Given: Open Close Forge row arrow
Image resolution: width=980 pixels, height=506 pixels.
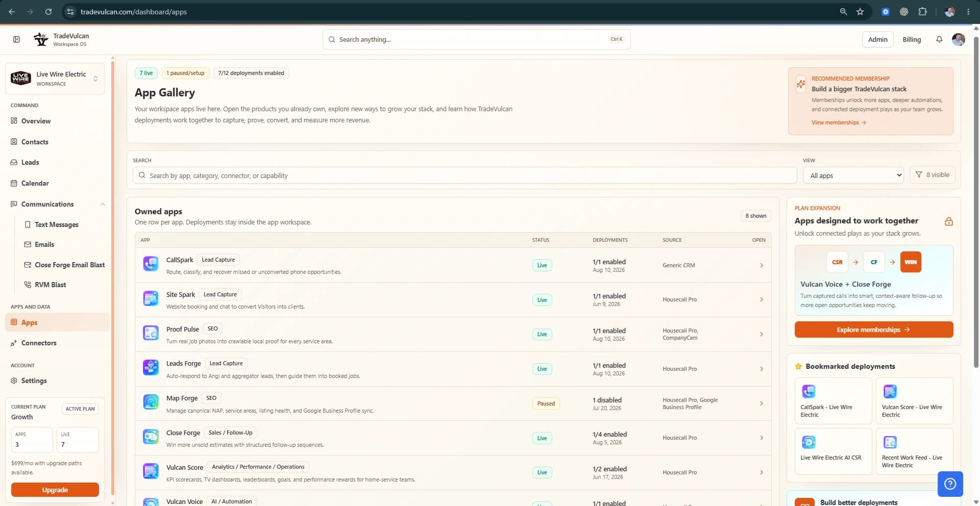Looking at the screenshot, I should pyautogui.click(x=762, y=438).
